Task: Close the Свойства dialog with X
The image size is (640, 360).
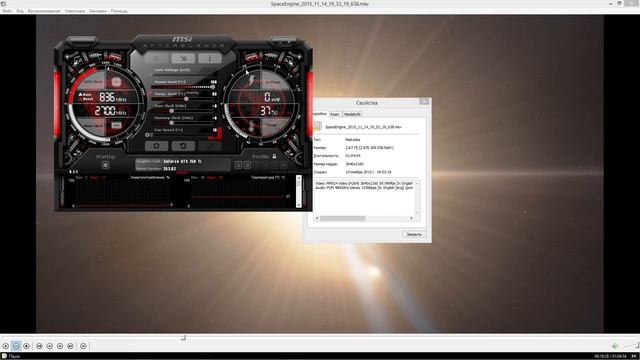Action: point(424,101)
